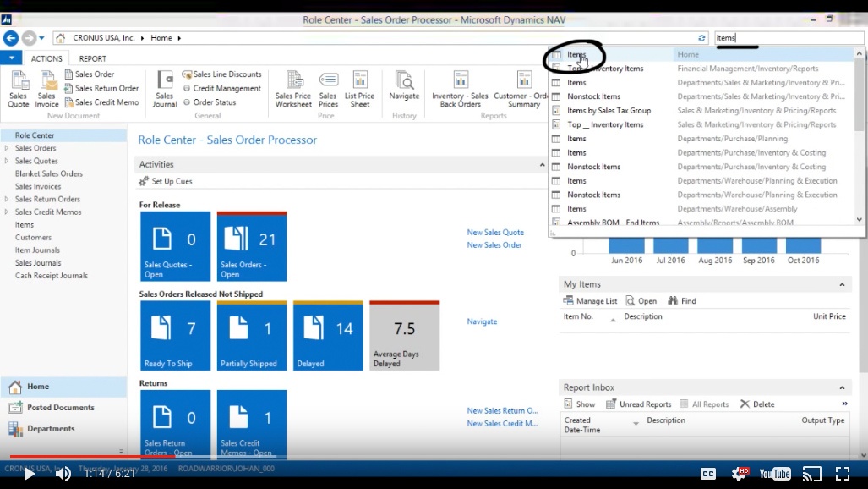
Task: Click Manage List in My Items
Action: point(590,301)
